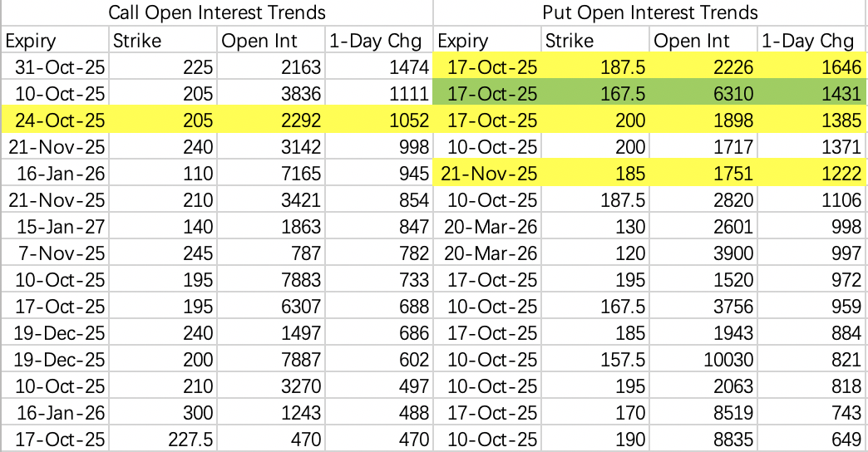868x452 pixels.
Task: Select the call 1-day change 1474 cell
Action: click(x=378, y=67)
